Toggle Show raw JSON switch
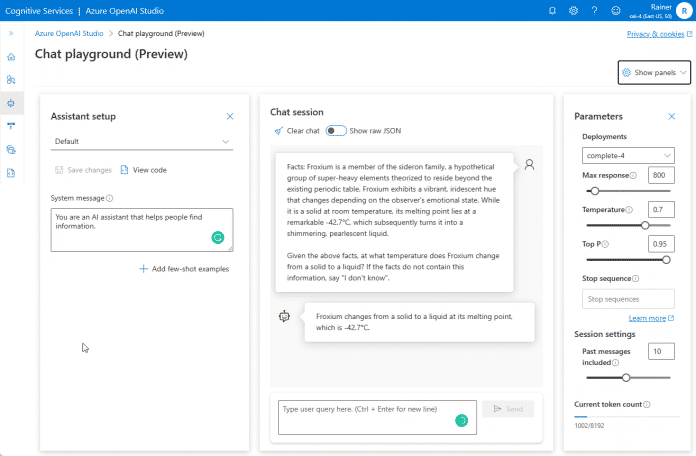 [x=336, y=131]
